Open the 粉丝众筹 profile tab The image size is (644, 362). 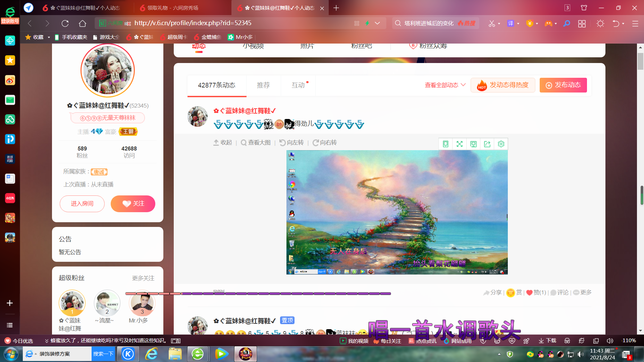(x=428, y=46)
